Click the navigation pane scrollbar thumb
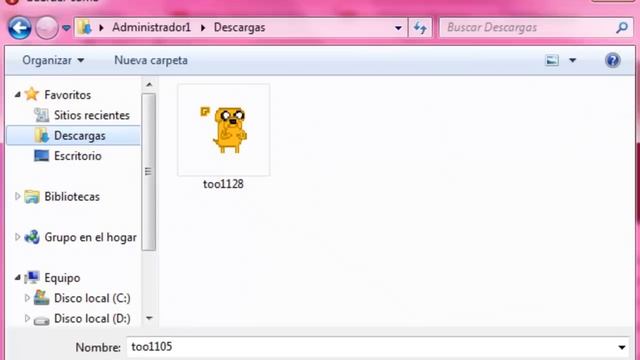The width and height of the screenshot is (640, 360). (x=149, y=171)
